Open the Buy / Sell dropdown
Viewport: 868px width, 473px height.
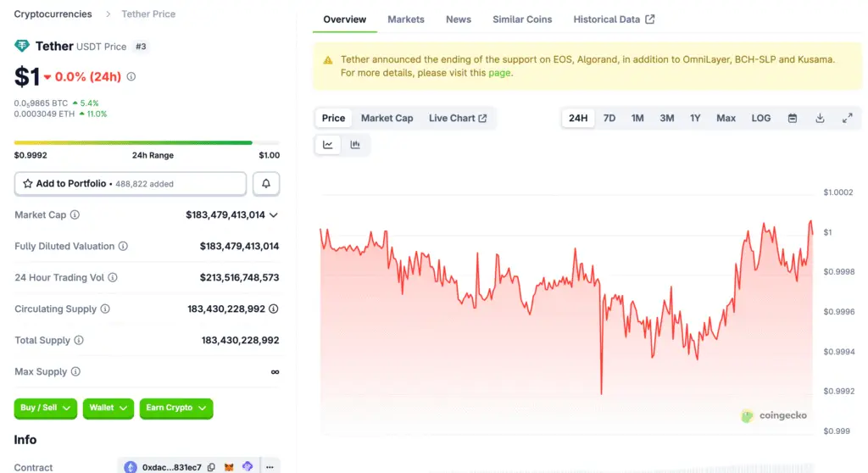[x=46, y=408]
